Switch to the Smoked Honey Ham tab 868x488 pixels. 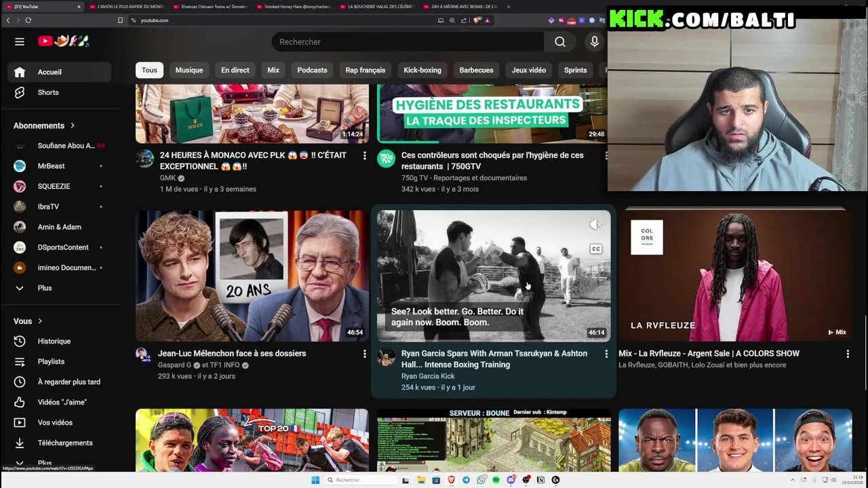click(x=294, y=7)
